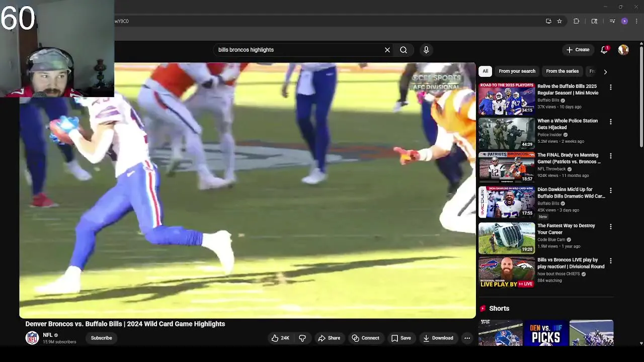644x362 pixels.
Task: Open options for When a Whole Police Station
Action: [611, 122]
